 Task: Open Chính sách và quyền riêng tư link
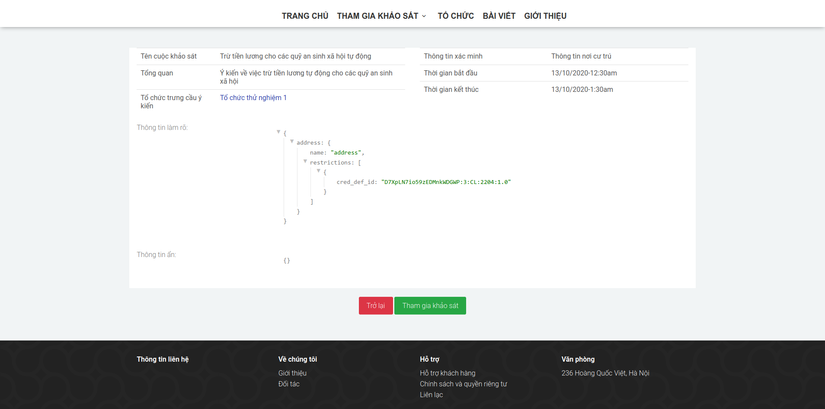(x=463, y=384)
